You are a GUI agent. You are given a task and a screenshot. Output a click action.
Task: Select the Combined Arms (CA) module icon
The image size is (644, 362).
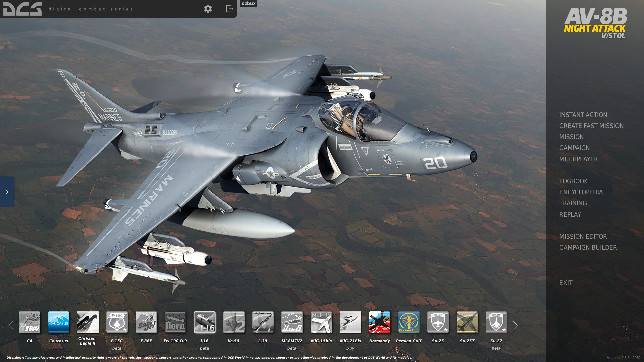(30, 322)
